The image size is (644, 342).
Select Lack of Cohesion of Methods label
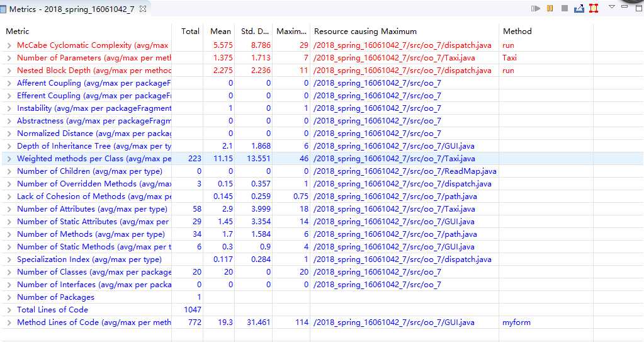94,197
